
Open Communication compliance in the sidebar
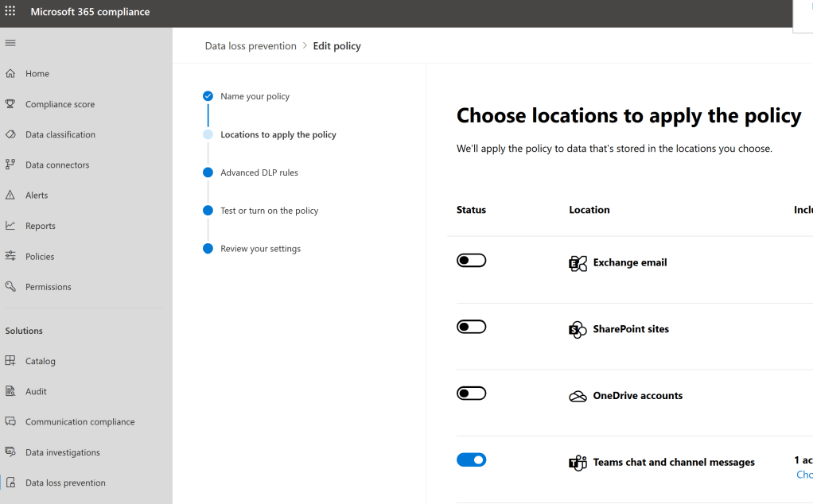click(80, 422)
